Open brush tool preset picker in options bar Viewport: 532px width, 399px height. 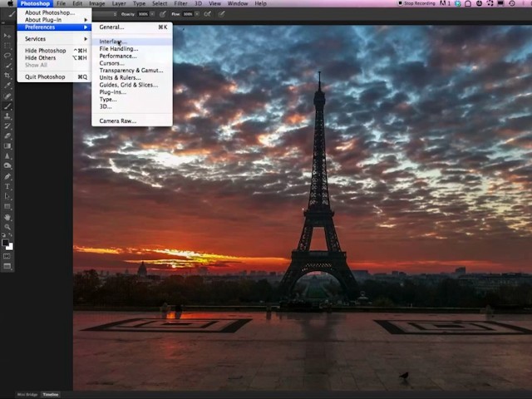click(x=12, y=14)
